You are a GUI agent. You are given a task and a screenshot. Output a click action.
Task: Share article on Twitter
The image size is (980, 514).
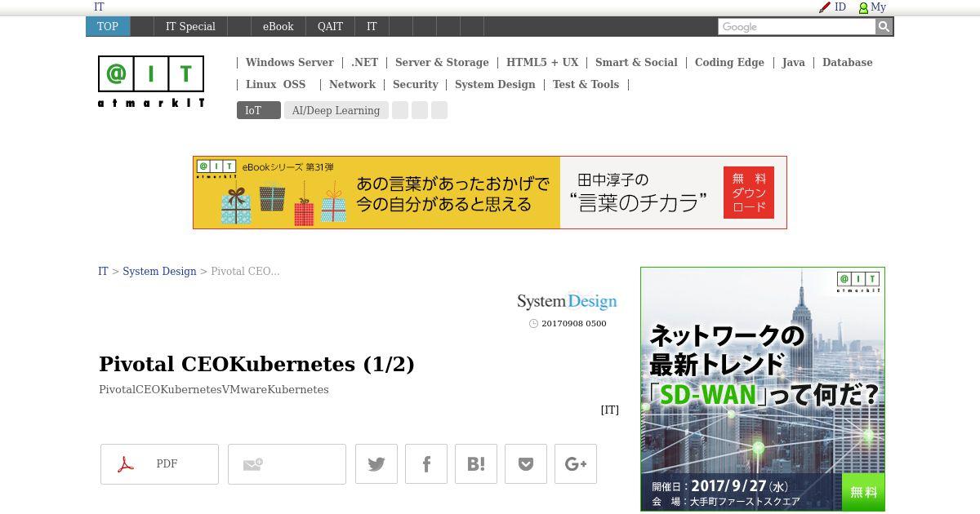click(x=376, y=464)
